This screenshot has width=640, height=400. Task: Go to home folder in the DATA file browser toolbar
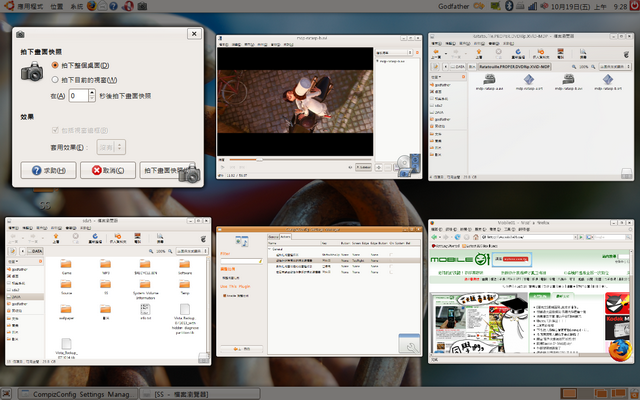118,238
